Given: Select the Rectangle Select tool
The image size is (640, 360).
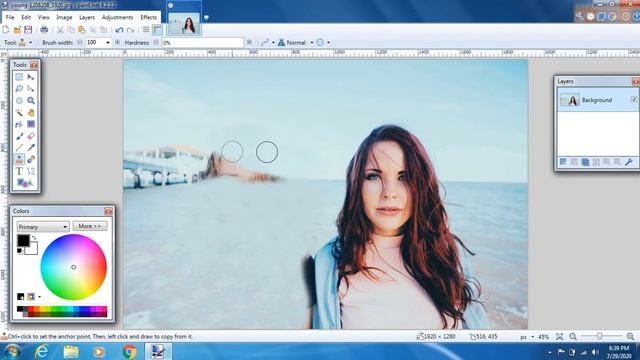Looking at the screenshot, I should 19,77.
